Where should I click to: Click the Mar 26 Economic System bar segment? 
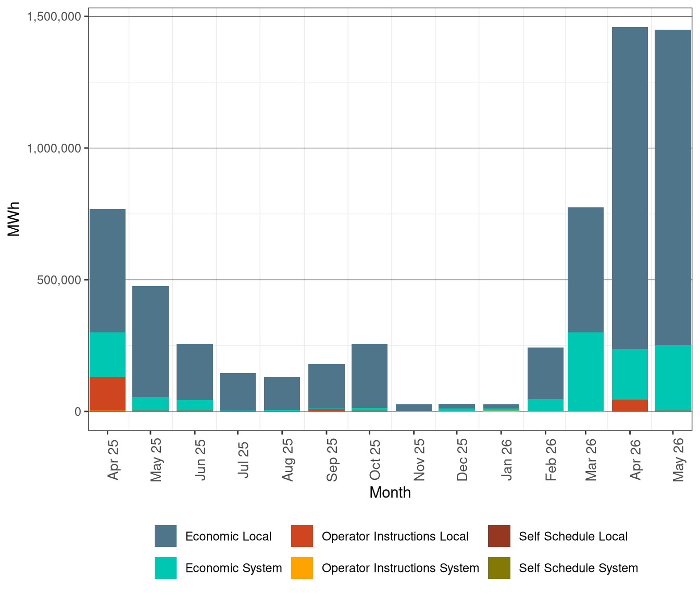pos(586,372)
